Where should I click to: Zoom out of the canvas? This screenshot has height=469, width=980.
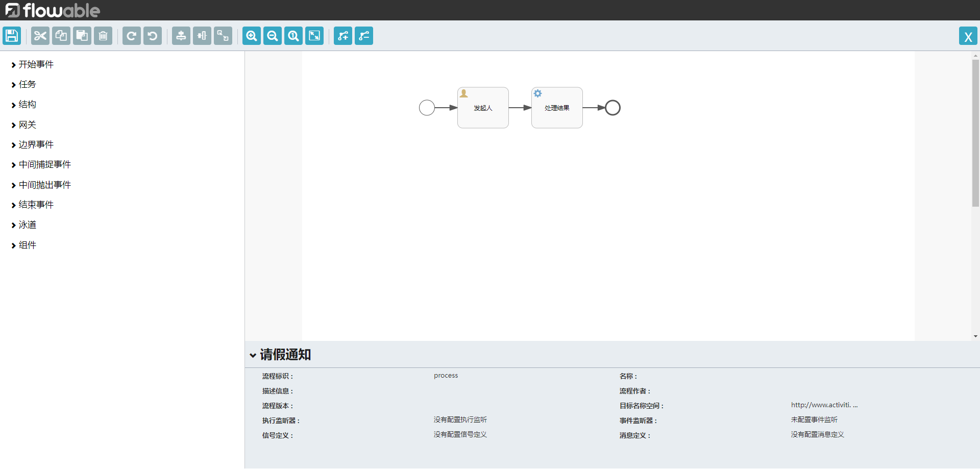coord(272,36)
